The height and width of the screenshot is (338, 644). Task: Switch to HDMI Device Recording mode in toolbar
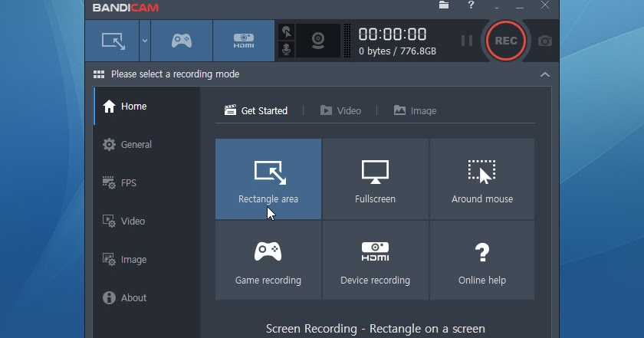pos(244,41)
